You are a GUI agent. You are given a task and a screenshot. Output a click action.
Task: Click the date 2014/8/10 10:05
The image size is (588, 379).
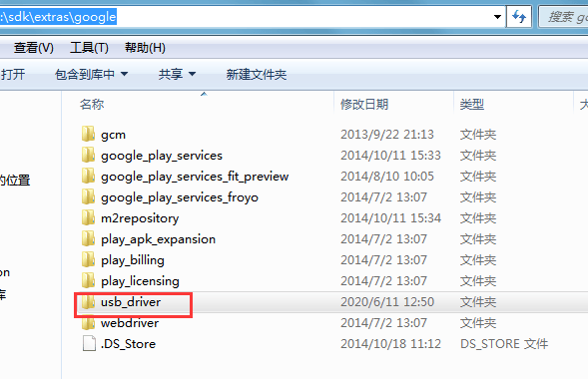[387, 177]
